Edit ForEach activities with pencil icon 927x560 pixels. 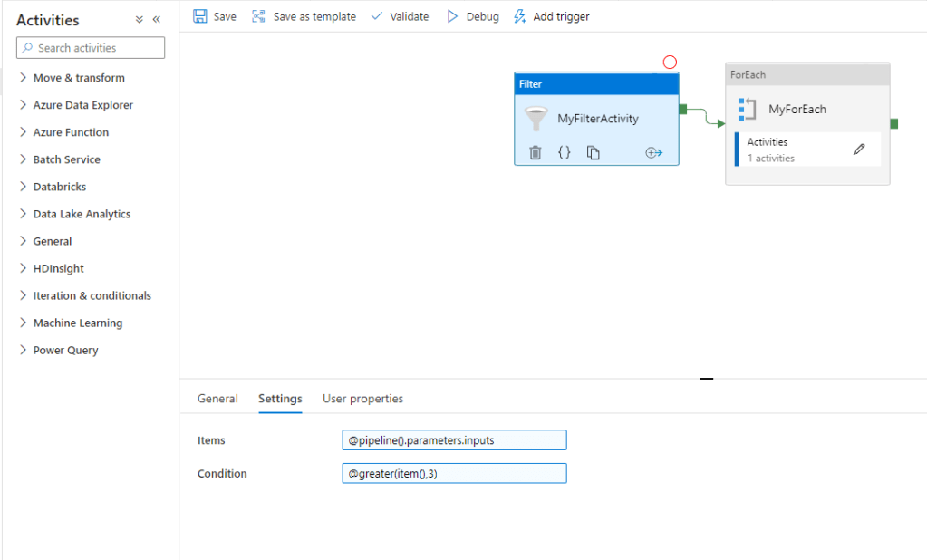(859, 150)
